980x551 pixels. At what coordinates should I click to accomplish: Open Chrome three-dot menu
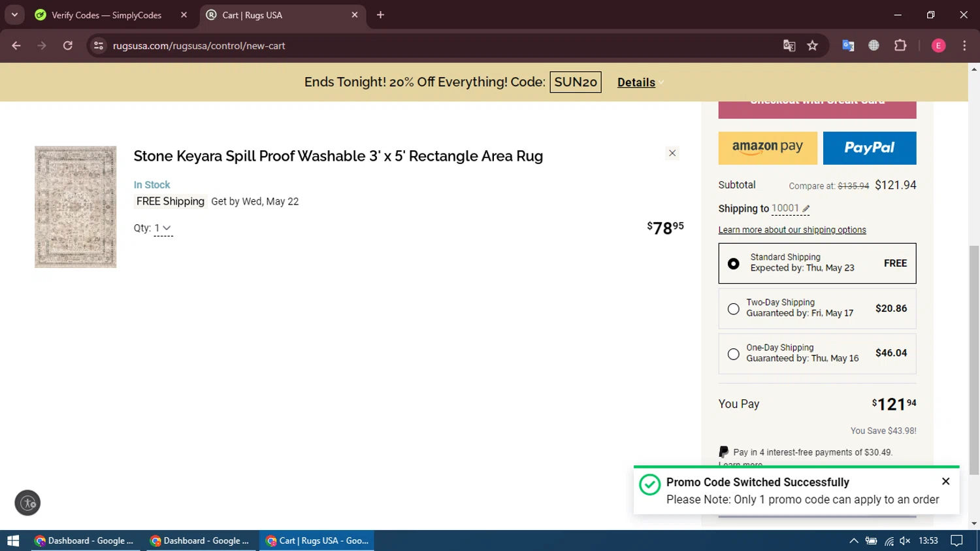click(x=964, y=46)
